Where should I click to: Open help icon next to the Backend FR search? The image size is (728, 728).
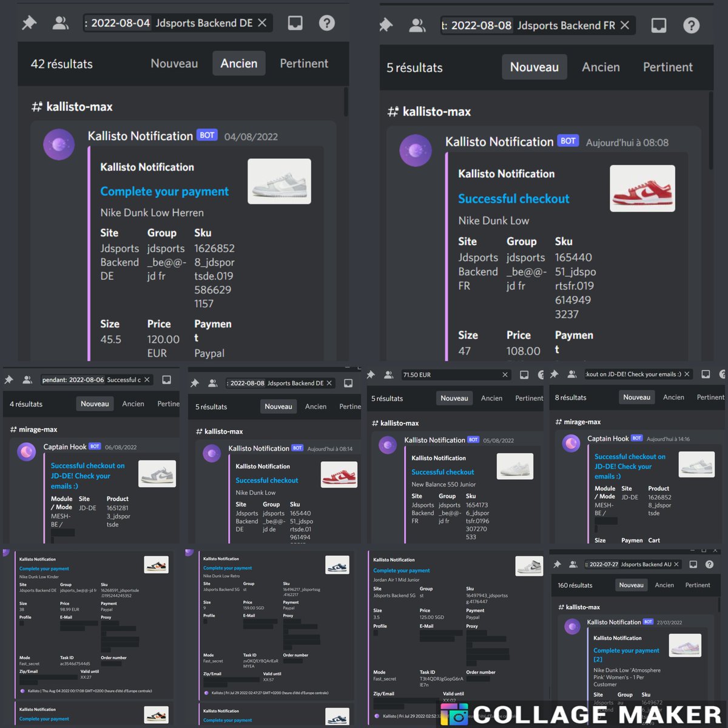(x=691, y=25)
